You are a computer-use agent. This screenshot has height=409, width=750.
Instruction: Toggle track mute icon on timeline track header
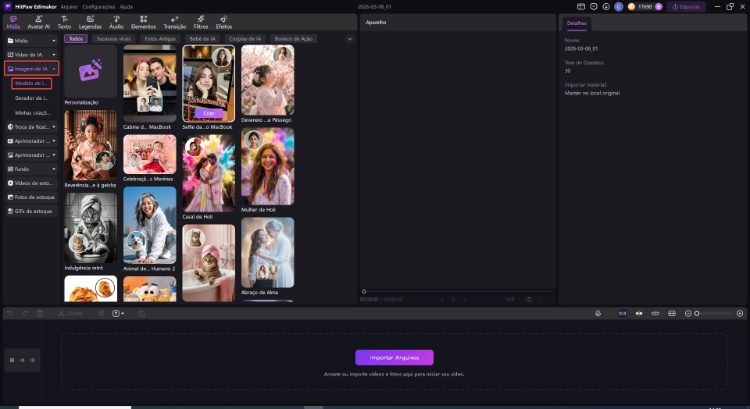pos(32,360)
